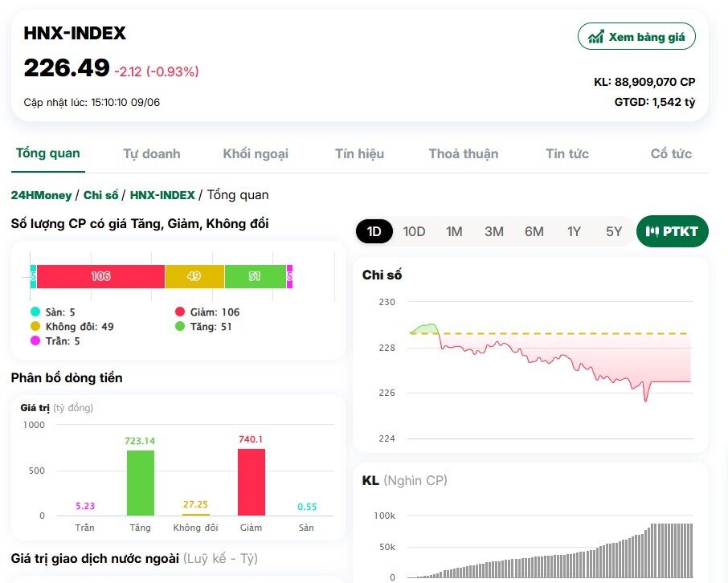The width and height of the screenshot is (728, 583).
Task: Click the Không đổi money flow bar
Action: click(x=195, y=514)
